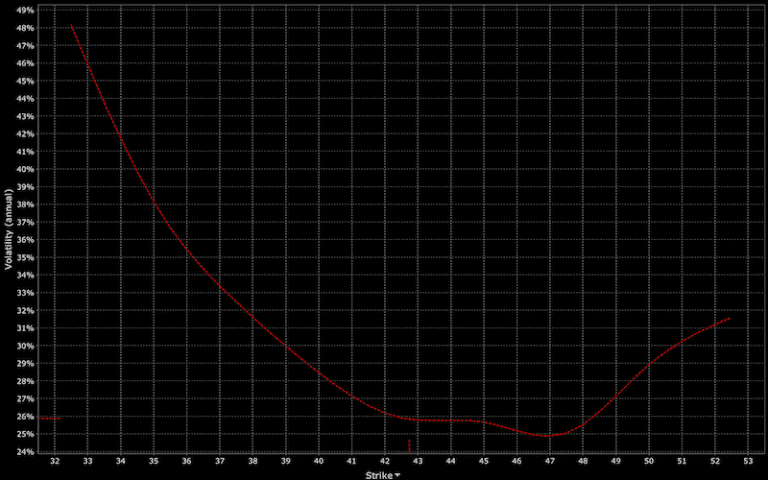Click the strike 32 tick label

[x=55, y=461]
